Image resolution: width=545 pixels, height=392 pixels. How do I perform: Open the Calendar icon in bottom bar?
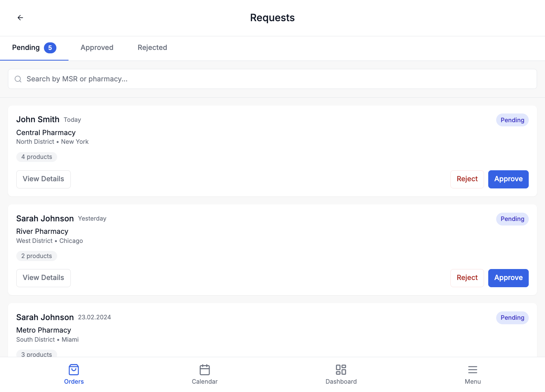(x=204, y=369)
